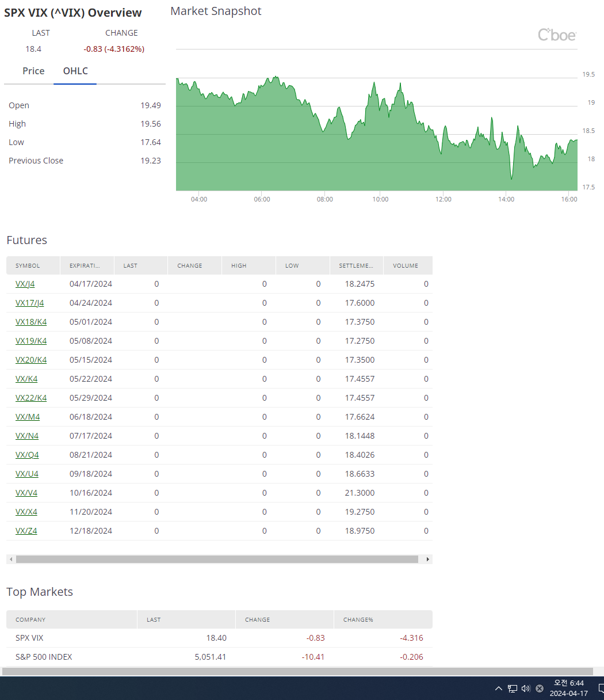Sort futures by EXPIRATI... column header
604x700 pixels.
[87, 265]
